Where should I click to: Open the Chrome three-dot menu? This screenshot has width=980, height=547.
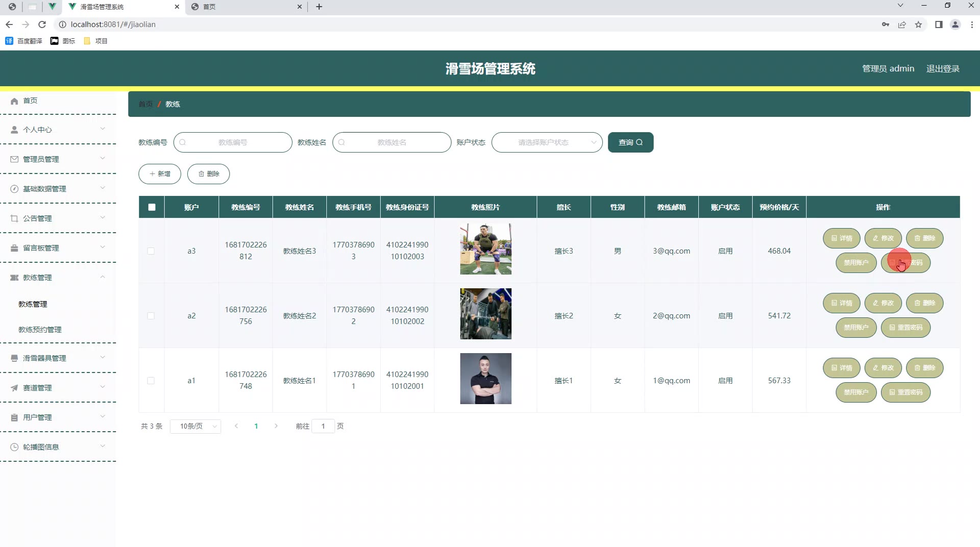click(x=972, y=24)
